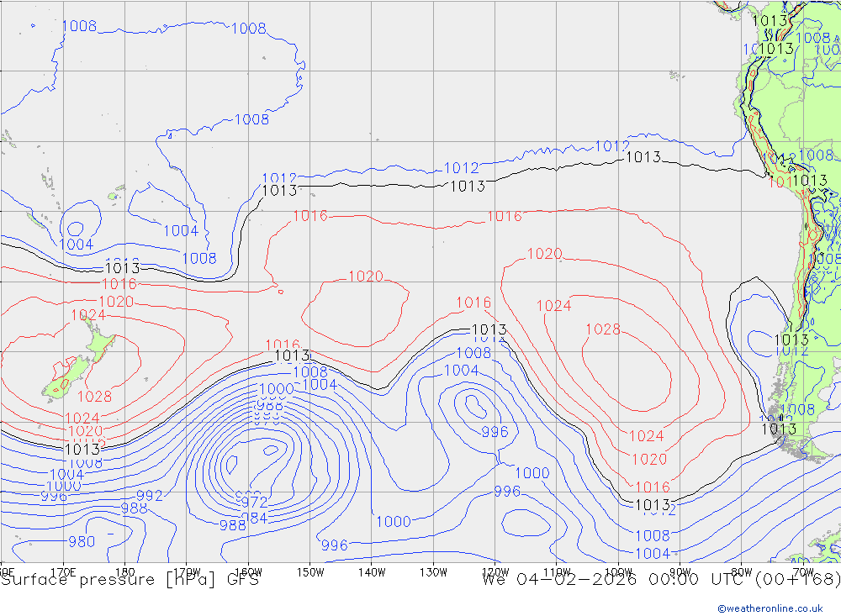
Task: Click the 180 longitude axis label
Action: coord(125,572)
